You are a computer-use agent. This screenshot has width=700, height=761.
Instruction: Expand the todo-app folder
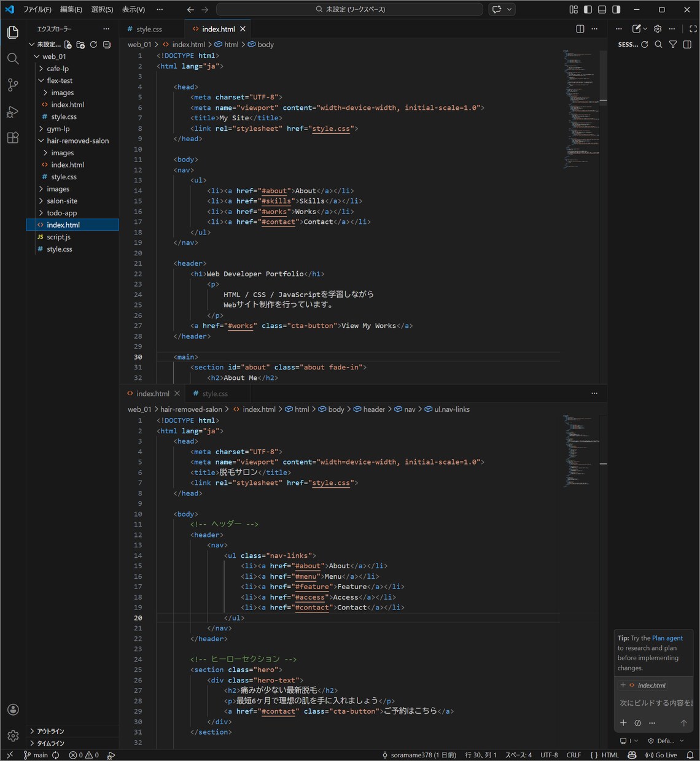[x=72, y=213]
